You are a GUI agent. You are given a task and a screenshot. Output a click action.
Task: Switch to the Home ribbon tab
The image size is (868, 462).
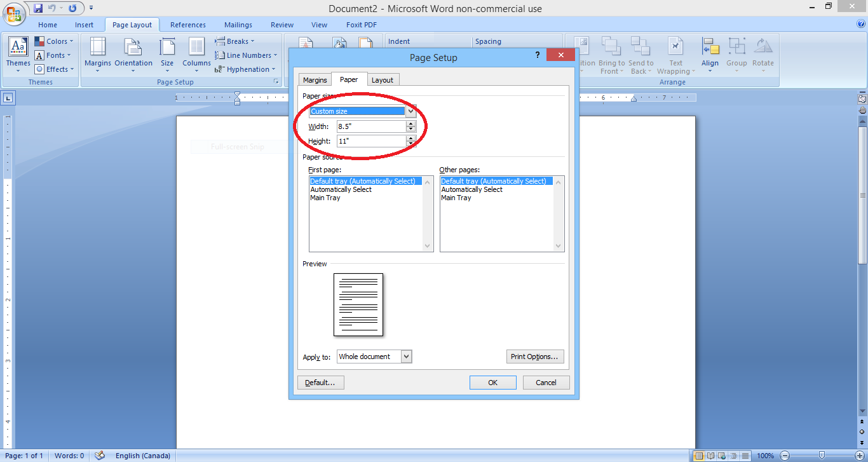pos(48,25)
